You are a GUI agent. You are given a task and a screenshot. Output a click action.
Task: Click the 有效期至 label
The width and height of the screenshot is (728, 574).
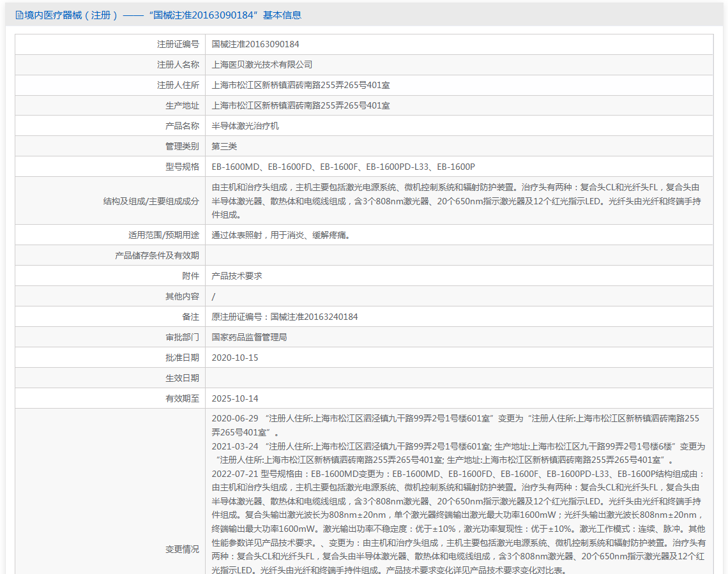click(182, 398)
